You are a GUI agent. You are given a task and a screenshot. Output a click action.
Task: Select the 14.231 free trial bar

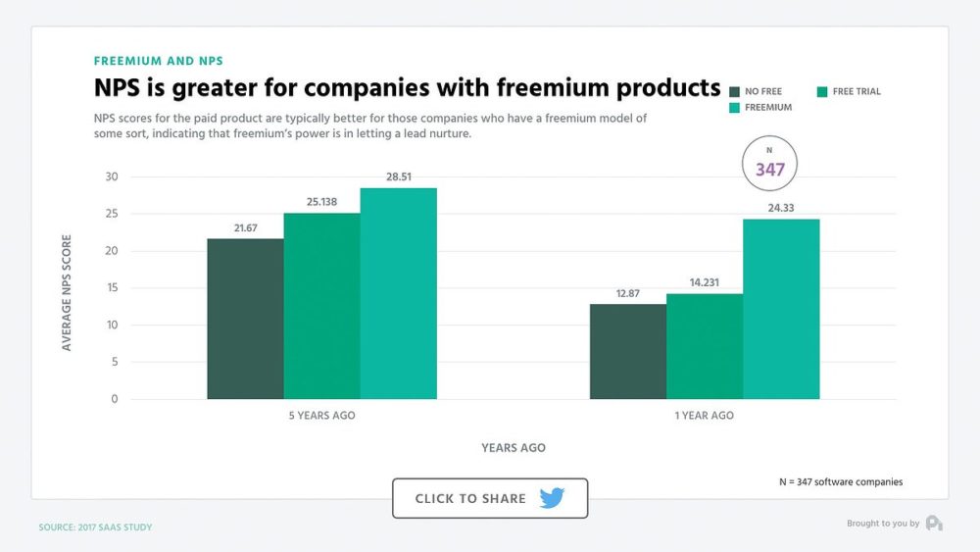tap(704, 346)
